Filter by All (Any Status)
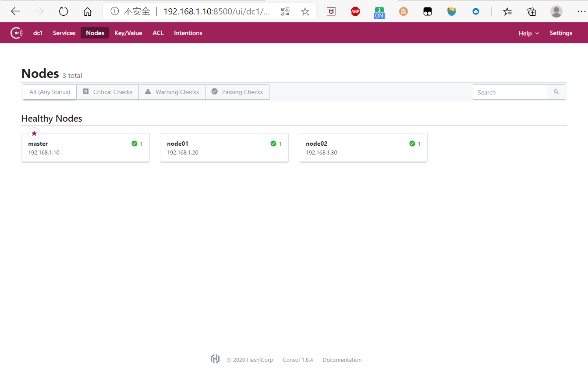Viewport: 588px width, 368px height. click(x=50, y=92)
